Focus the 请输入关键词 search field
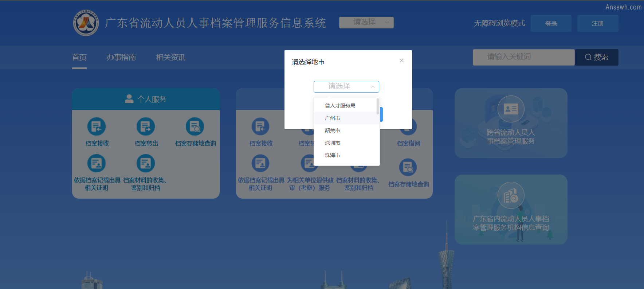 [x=524, y=57]
